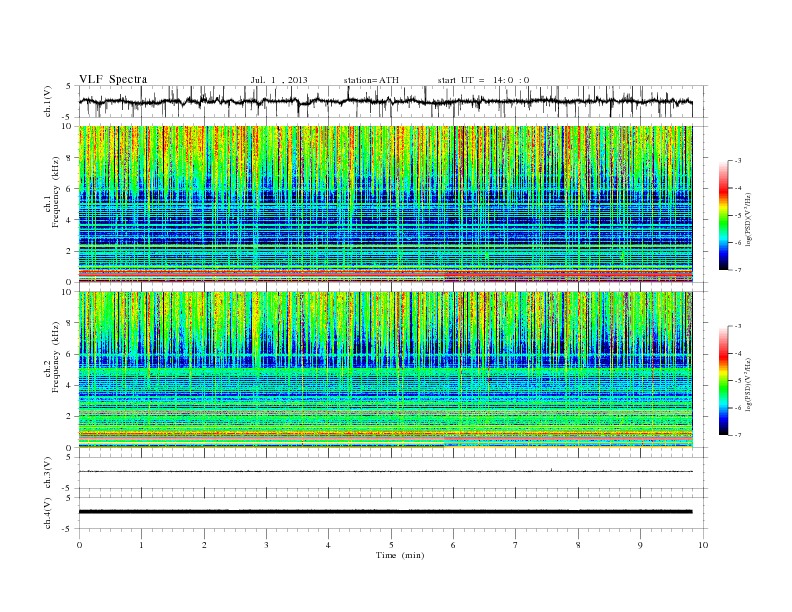
Task: Click the ch.2 spectrogram color bar
Action: click(x=724, y=381)
